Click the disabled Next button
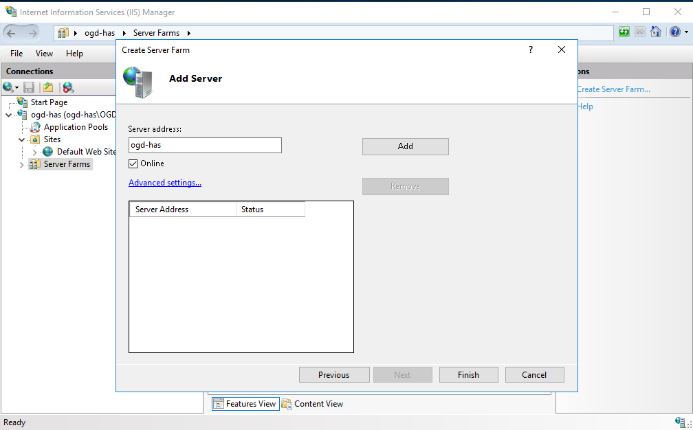This screenshot has height=430, width=693. pyautogui.click(x=402, y=375)
